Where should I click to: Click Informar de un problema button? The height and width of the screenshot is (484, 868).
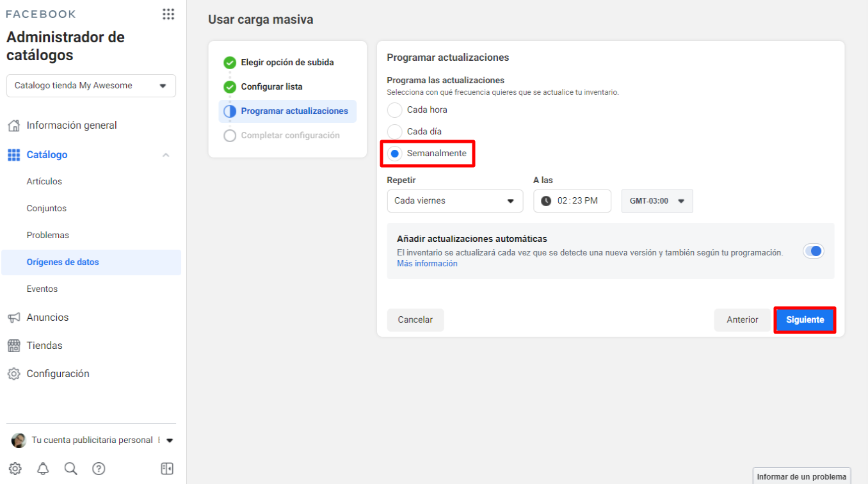tap(801, 476)
